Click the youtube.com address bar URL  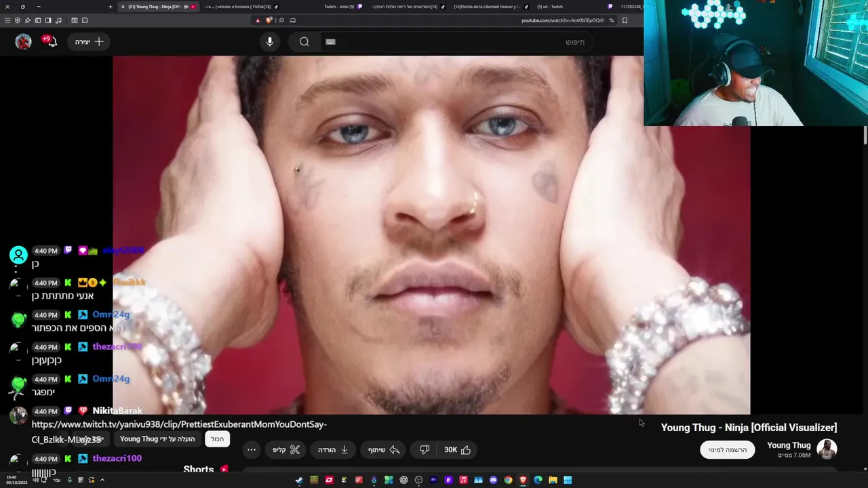click(562, 20)
